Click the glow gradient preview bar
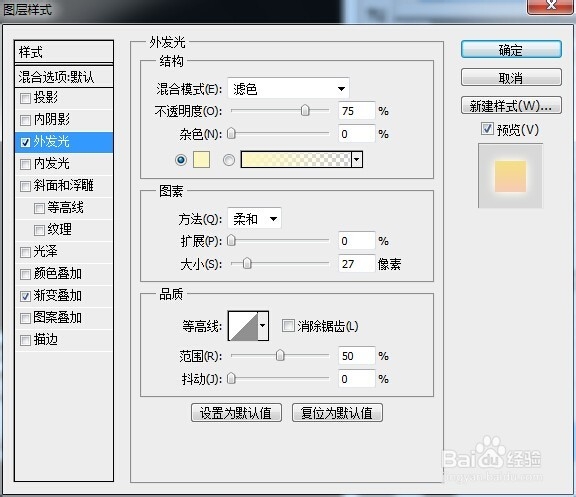Image resolution: width=576 pixels, height=497 pixels. (x=296, y=159)
